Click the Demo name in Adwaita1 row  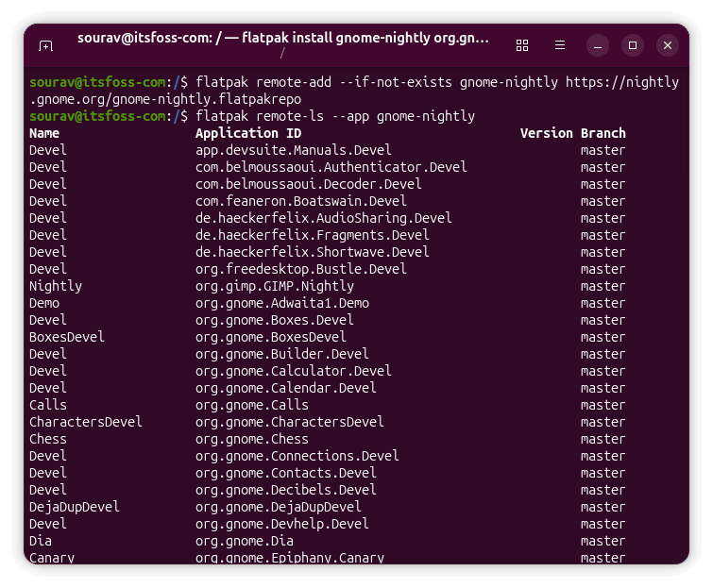(x=44, y=303)
